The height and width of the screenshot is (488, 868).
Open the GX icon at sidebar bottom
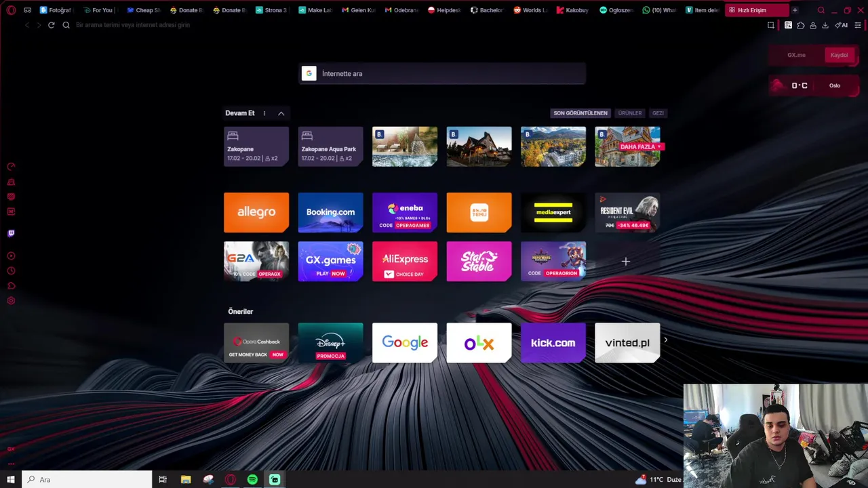click(x=11, y=449)
